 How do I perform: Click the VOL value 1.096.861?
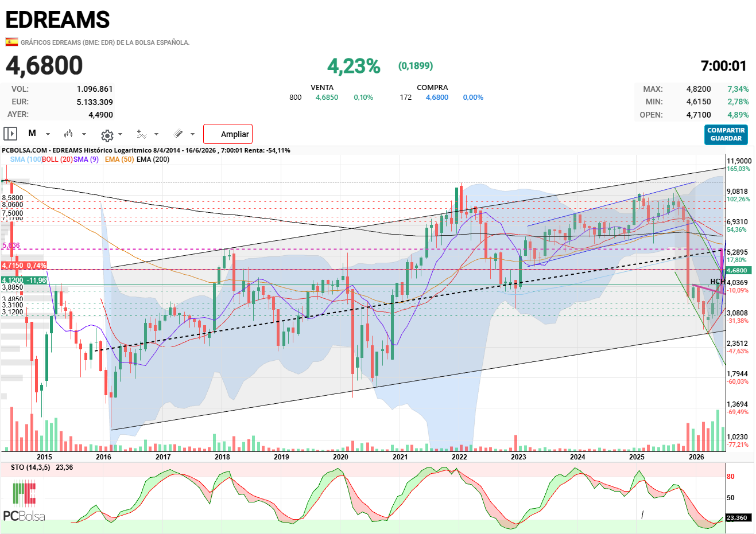point(95,89)
